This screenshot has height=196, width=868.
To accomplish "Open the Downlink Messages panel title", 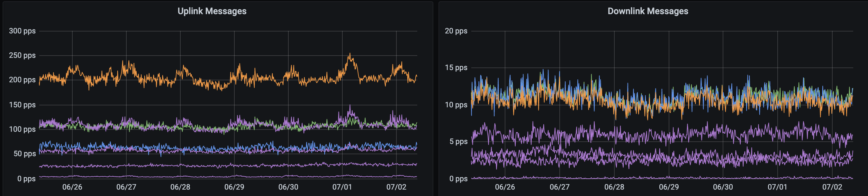I will [x=648, y=11].
